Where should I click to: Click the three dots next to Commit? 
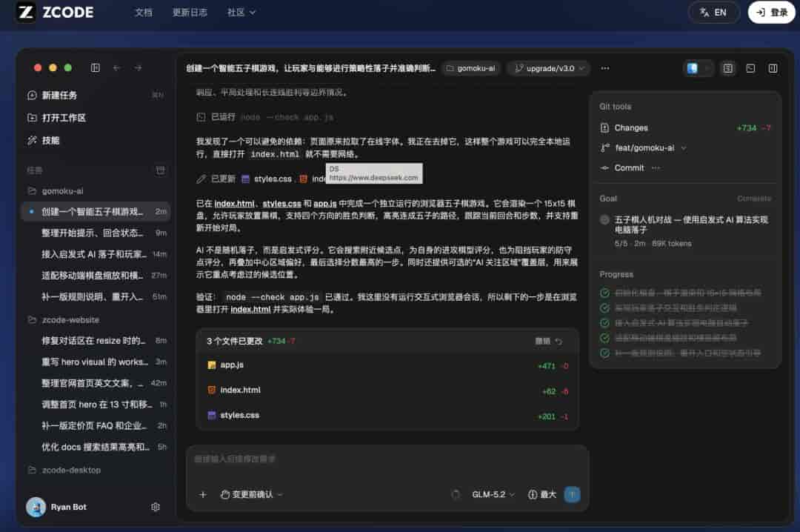656,168
